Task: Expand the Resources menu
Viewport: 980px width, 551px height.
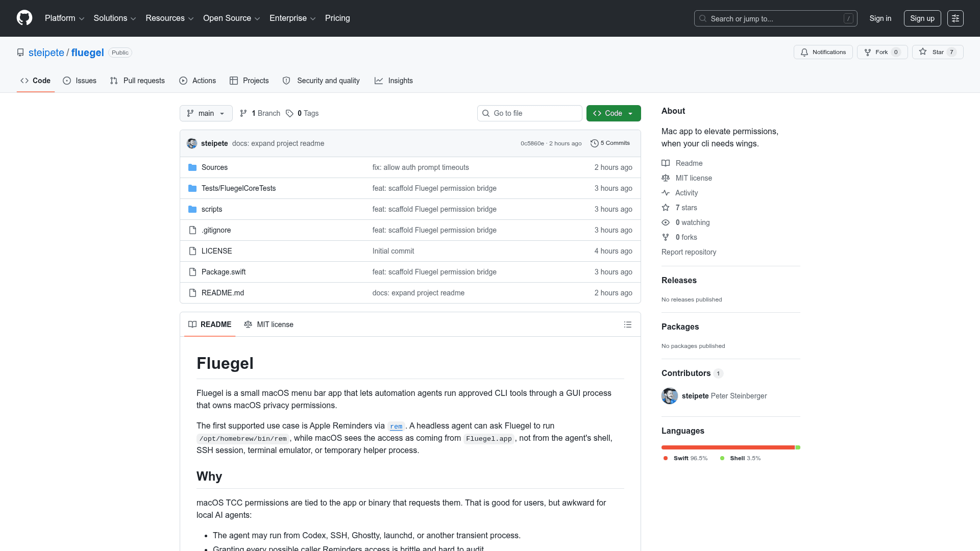Action: coord(169,18)
